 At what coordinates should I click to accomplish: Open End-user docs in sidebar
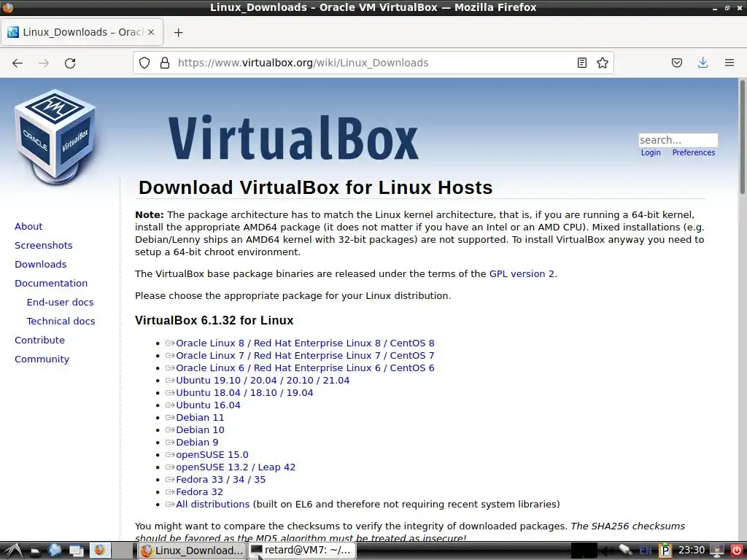tap(60, 303)
